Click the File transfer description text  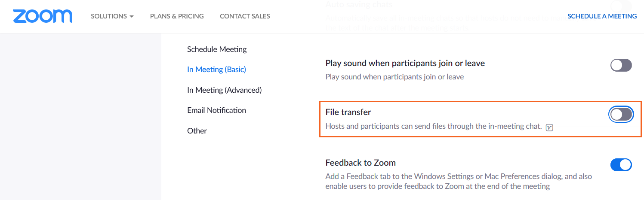point(433,126)
